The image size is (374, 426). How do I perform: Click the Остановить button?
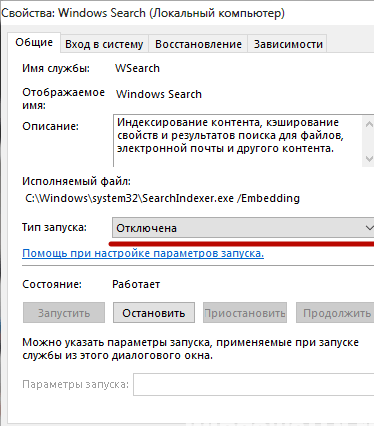(154, 313)
